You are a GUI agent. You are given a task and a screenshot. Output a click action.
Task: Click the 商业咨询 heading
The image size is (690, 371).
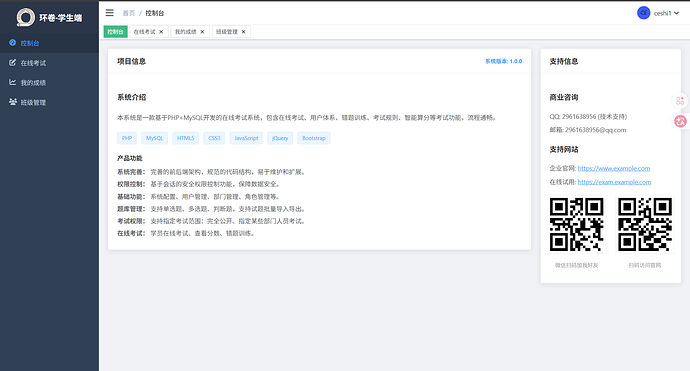click(564, 97)
